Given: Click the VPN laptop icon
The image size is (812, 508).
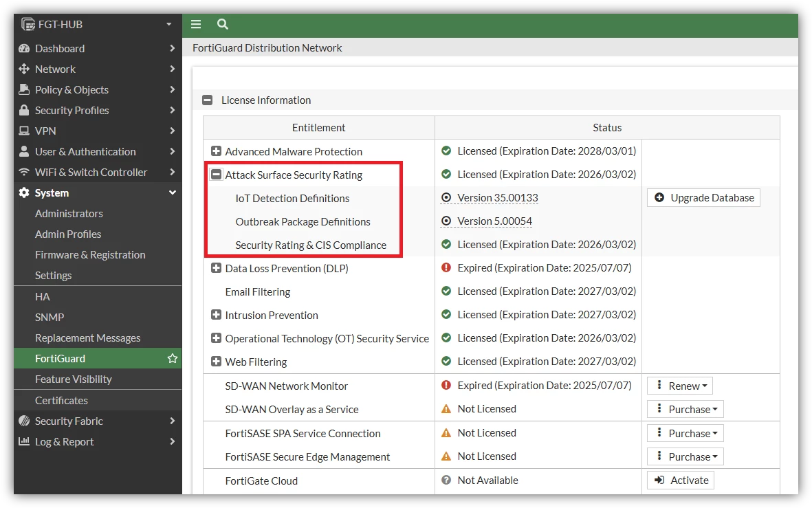Looking at the screenshot, I should coord(24,131).
